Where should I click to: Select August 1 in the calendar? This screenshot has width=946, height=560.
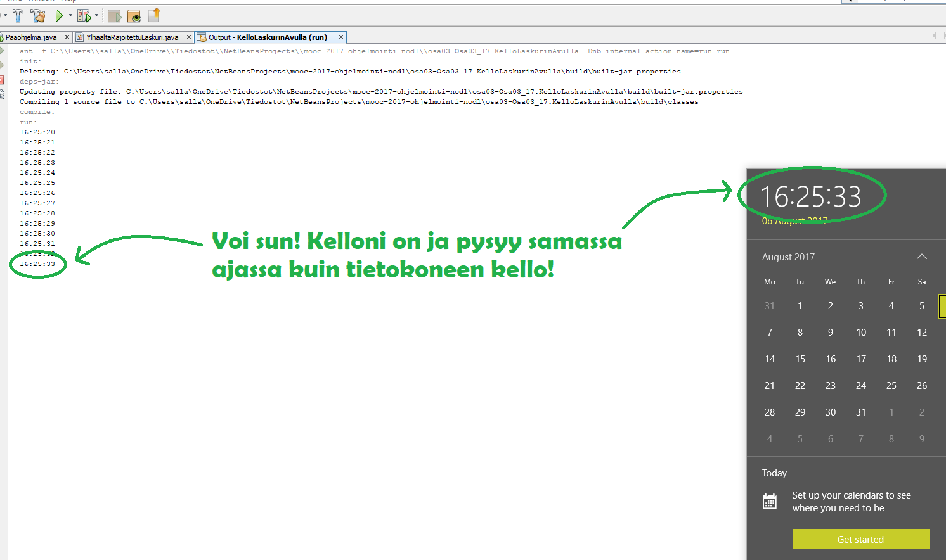pos(800,306)
